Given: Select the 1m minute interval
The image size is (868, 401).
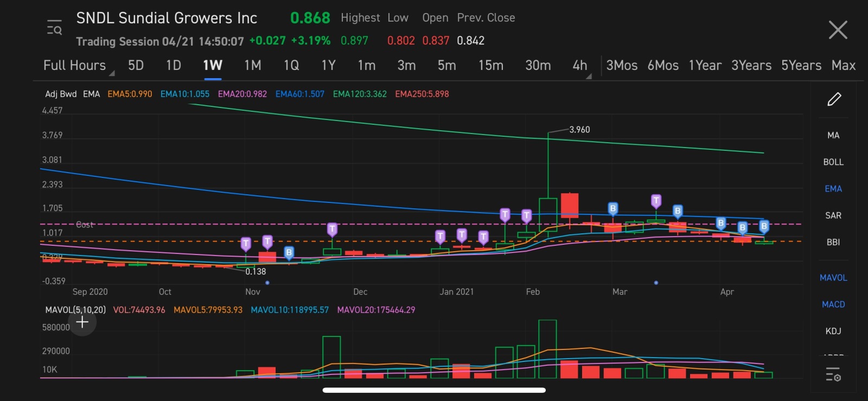Looking at the screenshot, I should point(367,66).
